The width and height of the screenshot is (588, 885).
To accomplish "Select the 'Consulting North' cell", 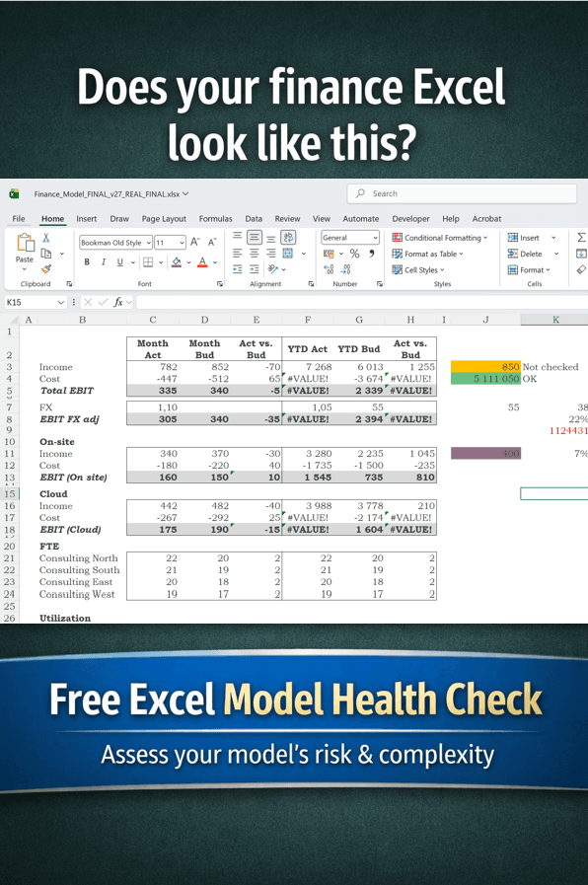I will click(x=79, y=558).
